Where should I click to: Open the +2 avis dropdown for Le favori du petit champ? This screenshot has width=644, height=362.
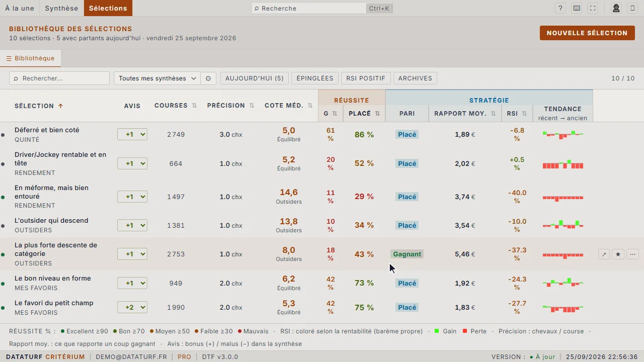pos(132,307)
